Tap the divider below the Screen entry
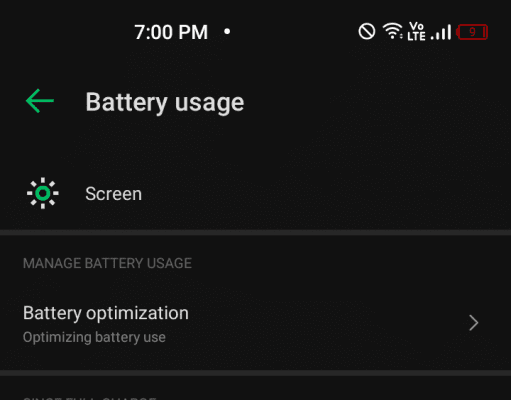Image resolution: width=511 pixels, height=400 pixels. [255, 232]
